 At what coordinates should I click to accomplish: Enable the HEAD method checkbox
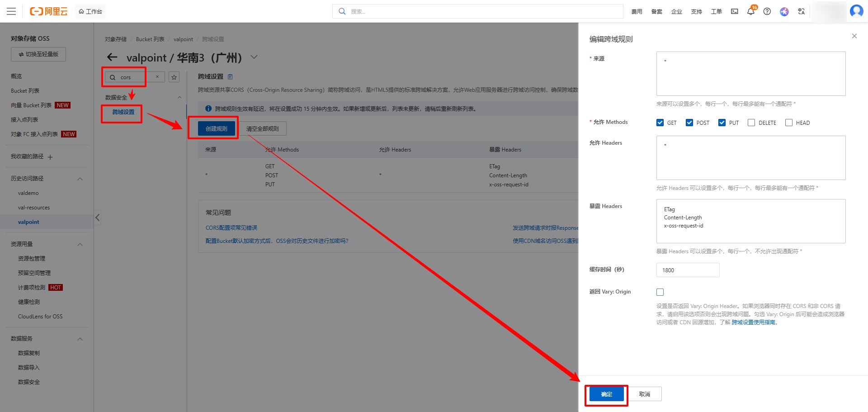[x=789, y=123]
